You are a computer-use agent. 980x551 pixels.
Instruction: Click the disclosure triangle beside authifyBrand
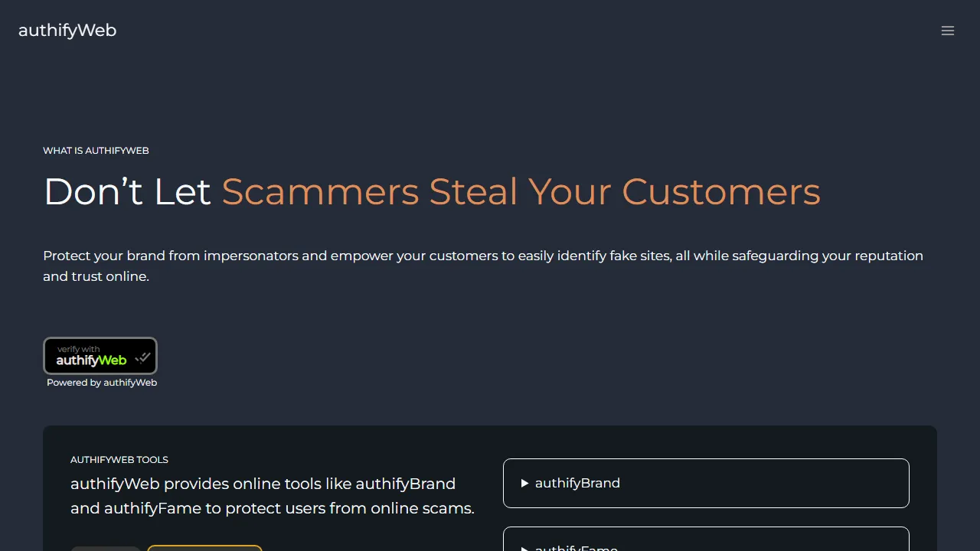[524, 483]
